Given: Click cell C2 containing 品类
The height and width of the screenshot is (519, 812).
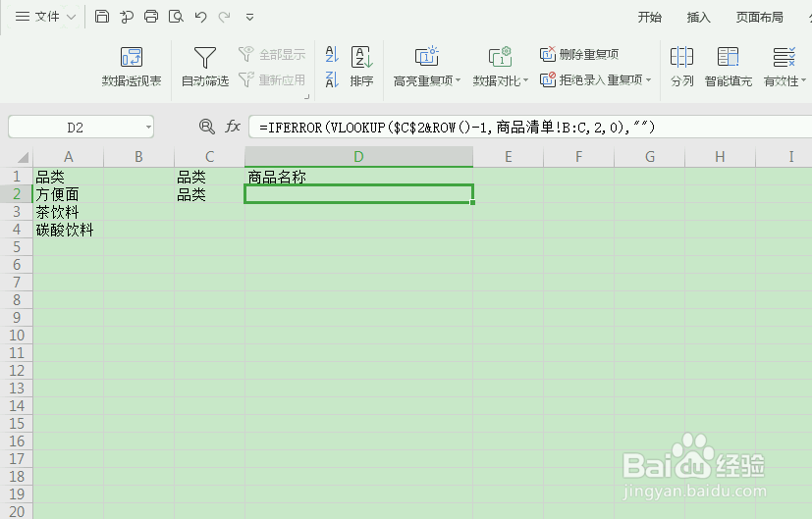Looking at the screenshot, I should [x=209, y=194].
